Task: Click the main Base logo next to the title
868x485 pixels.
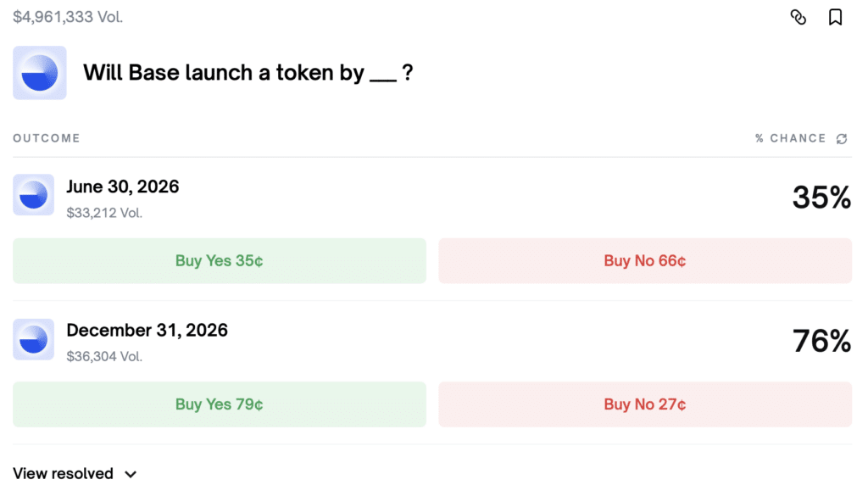Action: coord(40,73)
